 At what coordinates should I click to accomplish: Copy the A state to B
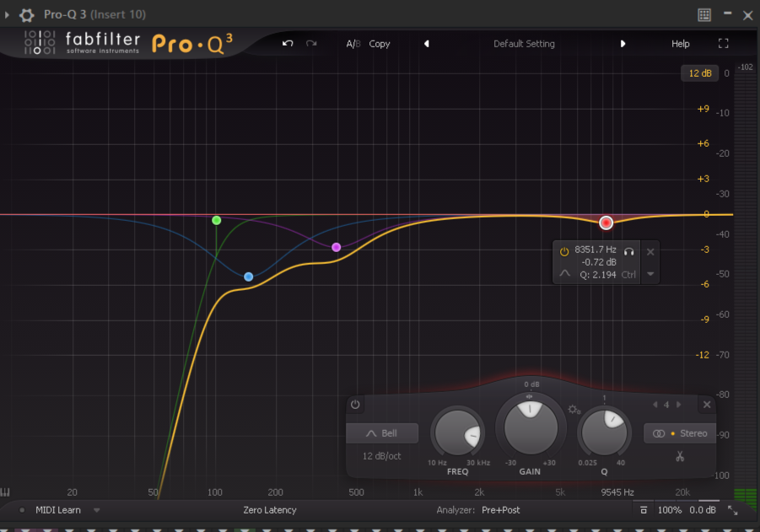coord(379,44)
